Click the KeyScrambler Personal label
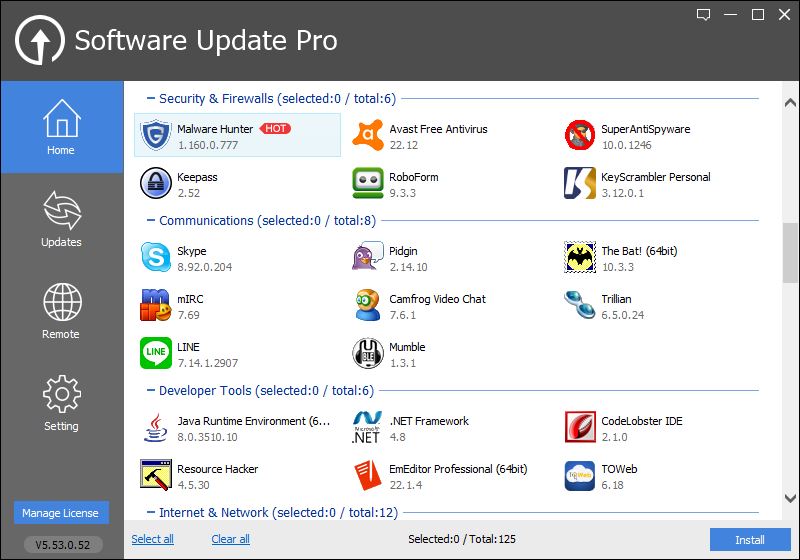 click(x=656, y=177)
